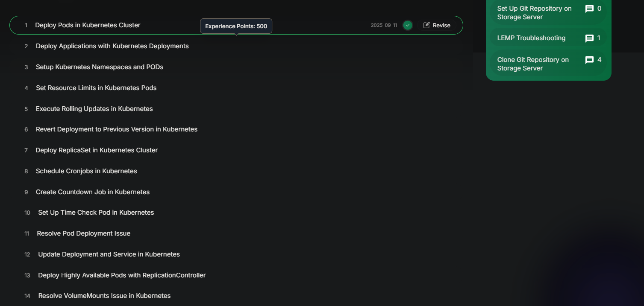
Task: Open Resolve VolumeMounts Issue in Kubernetes
Action: 104,296
